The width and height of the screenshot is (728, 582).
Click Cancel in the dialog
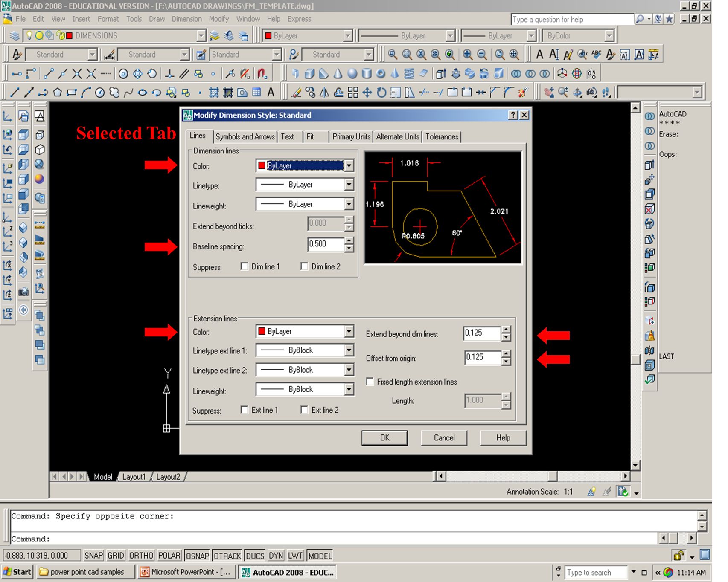(x=444, y=437)
